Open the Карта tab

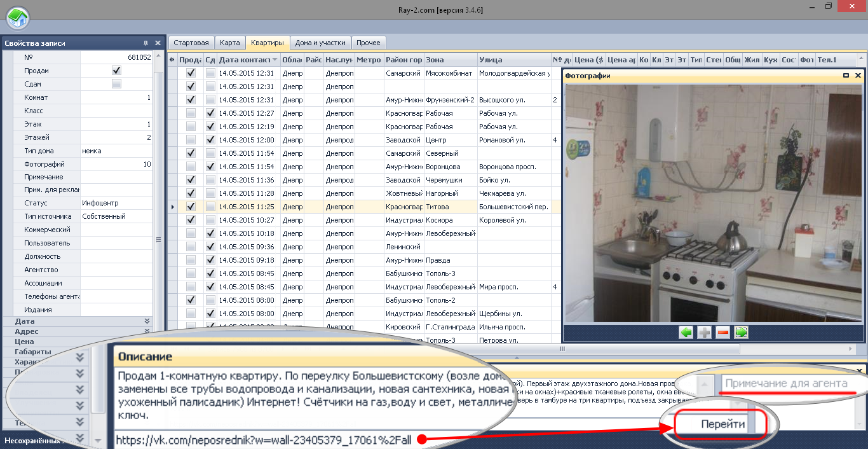coord(229,43)
